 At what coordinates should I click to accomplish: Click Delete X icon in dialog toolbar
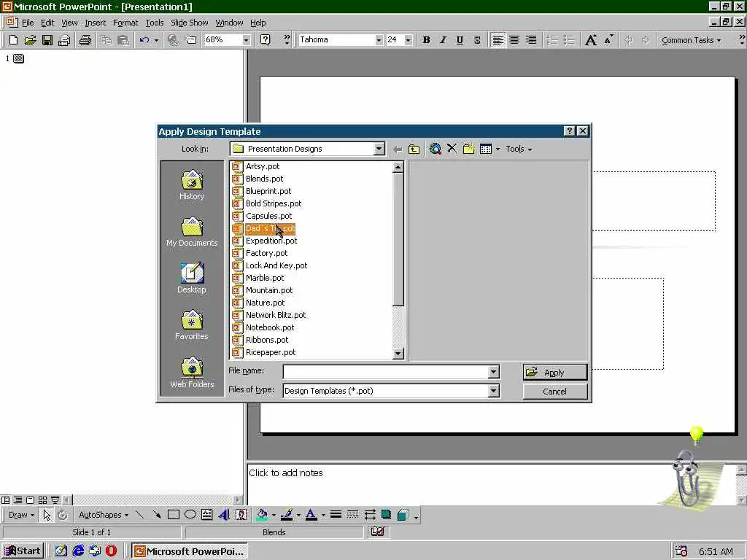click(x=452, y=149)
